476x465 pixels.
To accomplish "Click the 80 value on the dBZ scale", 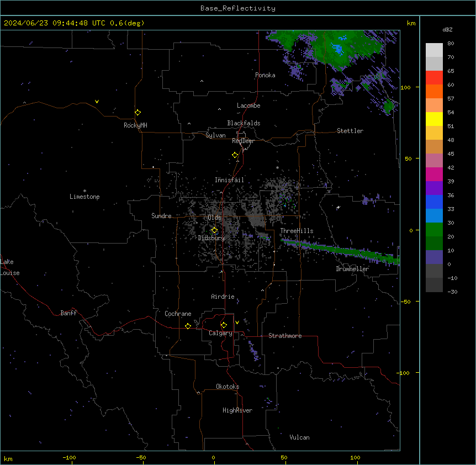I will pyautogui.click(x=451, y=44).
